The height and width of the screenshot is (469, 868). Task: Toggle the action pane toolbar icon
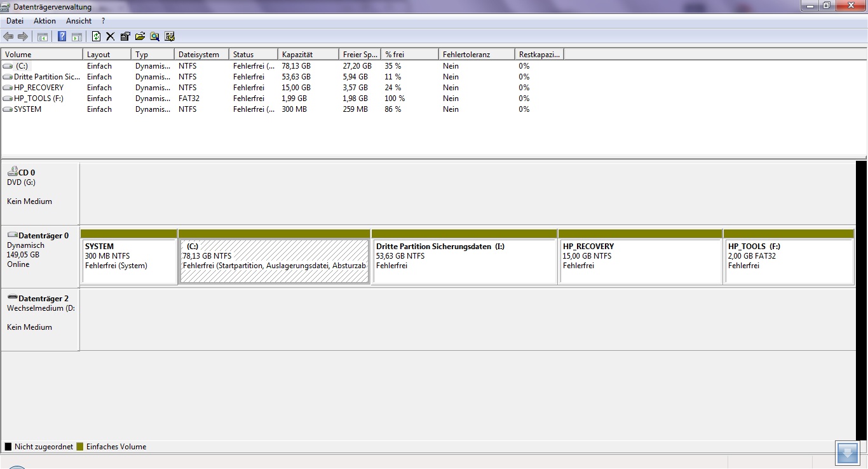(x=77, y=36)
